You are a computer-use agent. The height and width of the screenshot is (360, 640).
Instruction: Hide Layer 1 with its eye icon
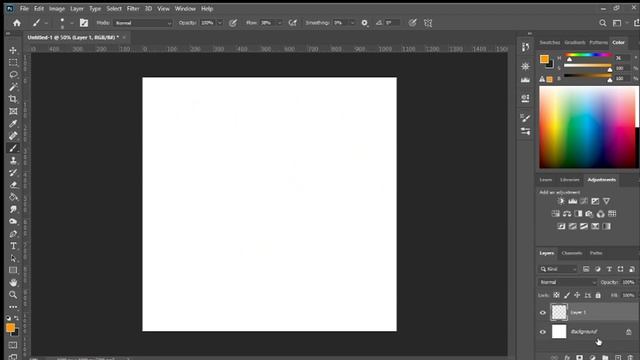coord(543,313)
